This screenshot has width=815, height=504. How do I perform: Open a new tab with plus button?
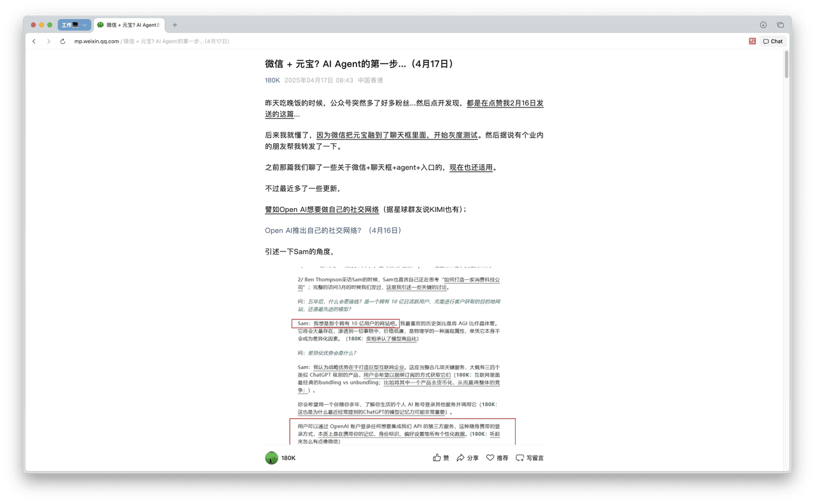click(x=174, y=25)
